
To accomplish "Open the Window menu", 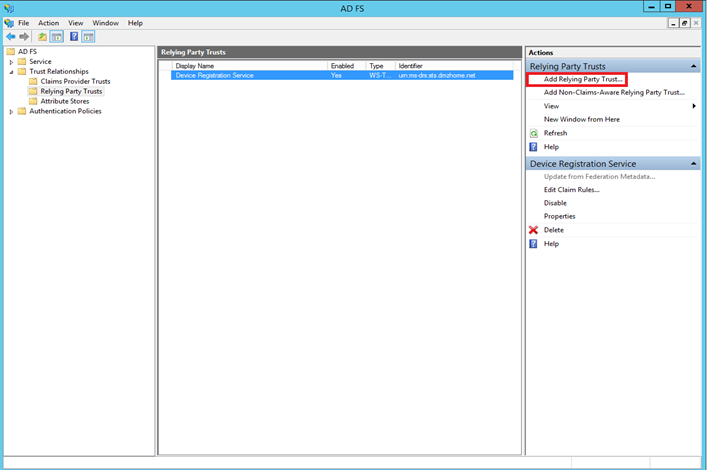I will pos(106,23).
